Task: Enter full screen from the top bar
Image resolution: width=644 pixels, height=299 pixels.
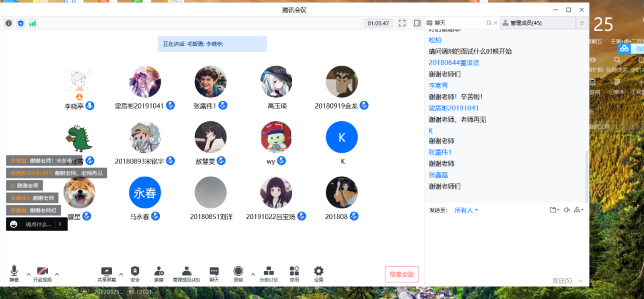Action: 402,23
